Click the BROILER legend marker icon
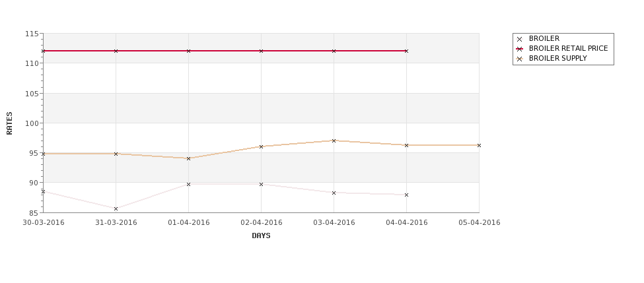 click(519, 39)
